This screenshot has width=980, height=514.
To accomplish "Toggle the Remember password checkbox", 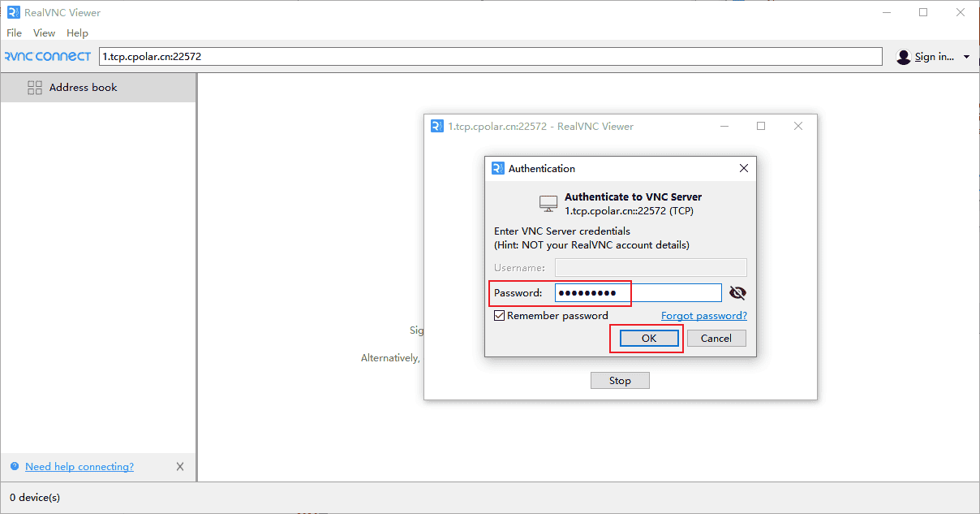I will 500,316.
